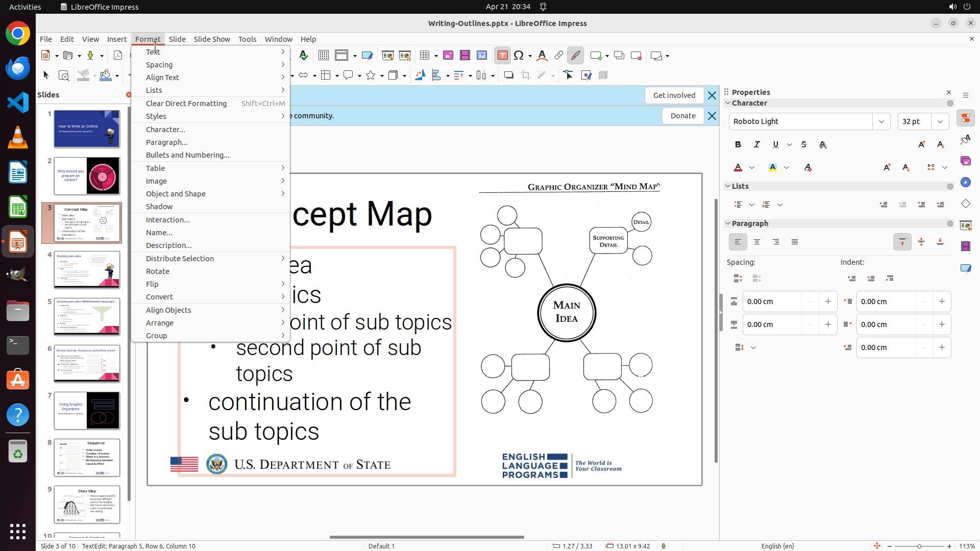Click the Donate button

(682, 116)
